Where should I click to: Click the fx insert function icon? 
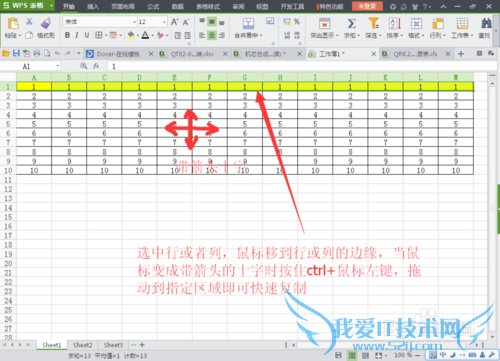click(x=96, y=66)
